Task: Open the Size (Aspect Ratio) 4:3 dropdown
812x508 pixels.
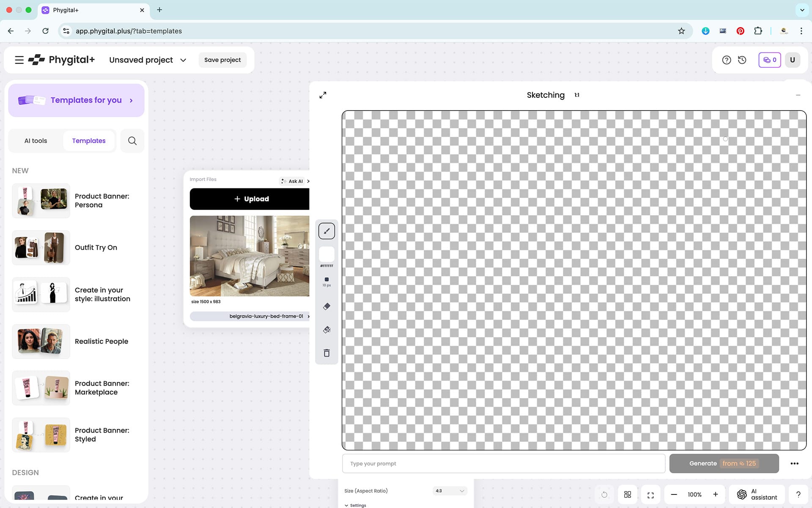Action: (x=450, y=491)
